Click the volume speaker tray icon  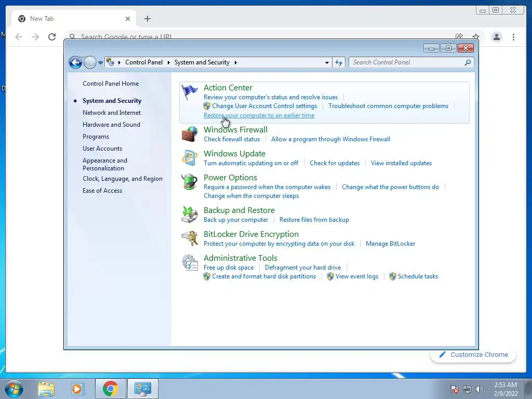[479, 389]
